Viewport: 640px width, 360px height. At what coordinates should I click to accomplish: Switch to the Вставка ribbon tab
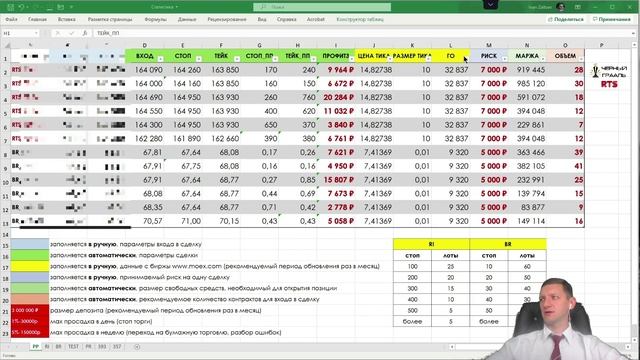tap(67, 19)
